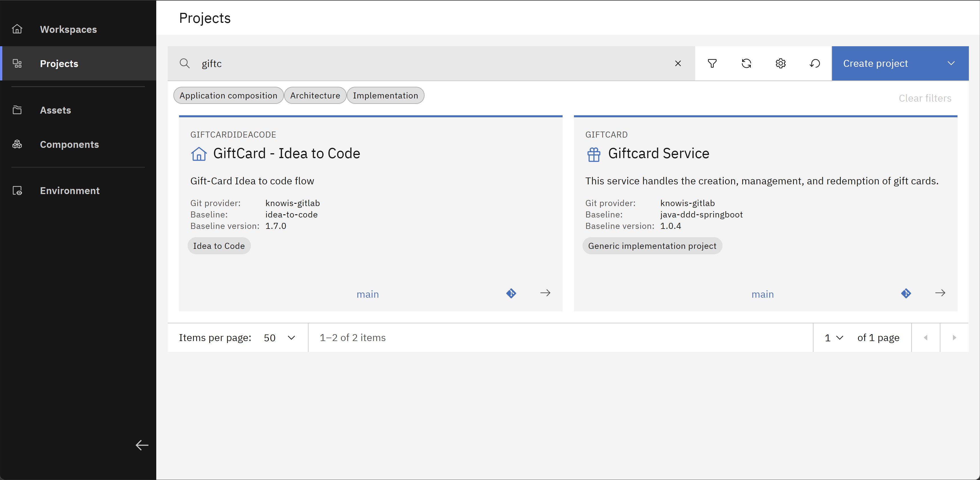This screenshot has height=480, width=980.
Task: Click the house icon on GiftCard card
Action: coord(198,154)
